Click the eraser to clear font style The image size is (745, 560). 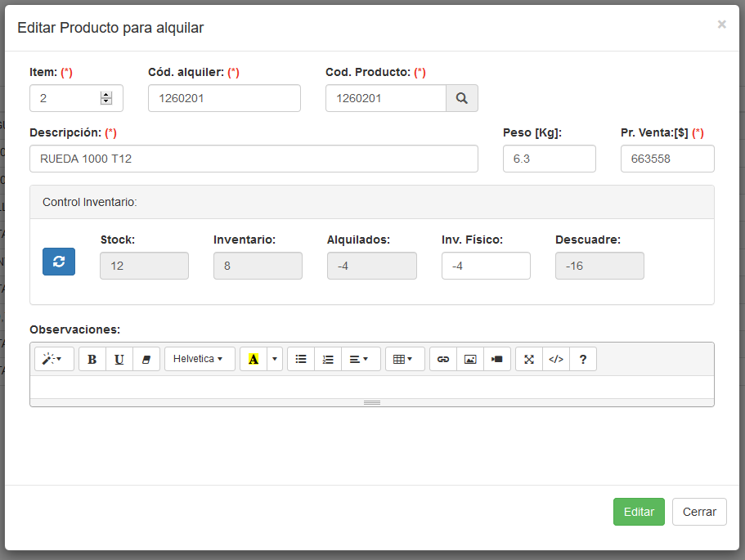coord(146,359)
